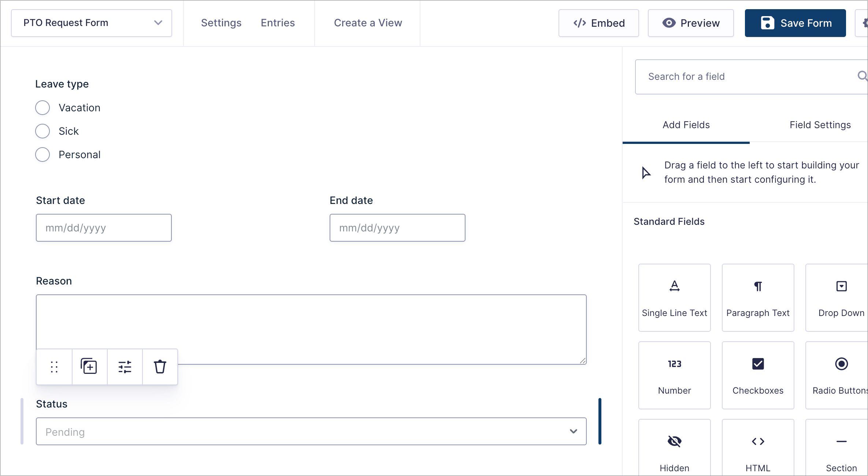Click Create a View
868x476 pixels.
(368, 23)
